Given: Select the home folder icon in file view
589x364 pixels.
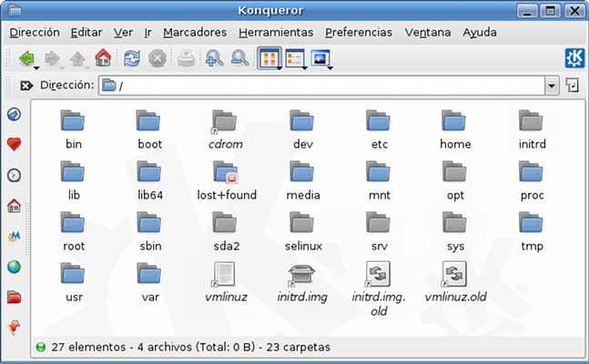Looking at the screenshot, I should 455,130.
